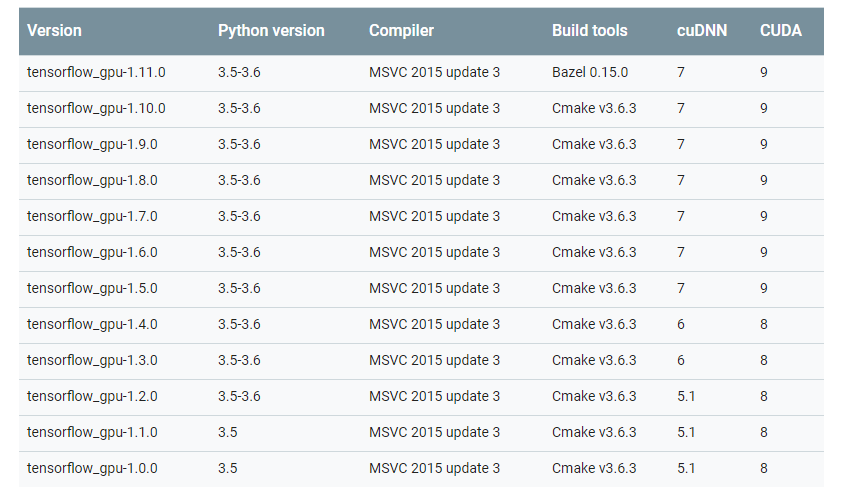Click the tensorflow_gpu-1.9.0 row label
The height and width of the screenshot is (488, 842).
tap(92, 144)
